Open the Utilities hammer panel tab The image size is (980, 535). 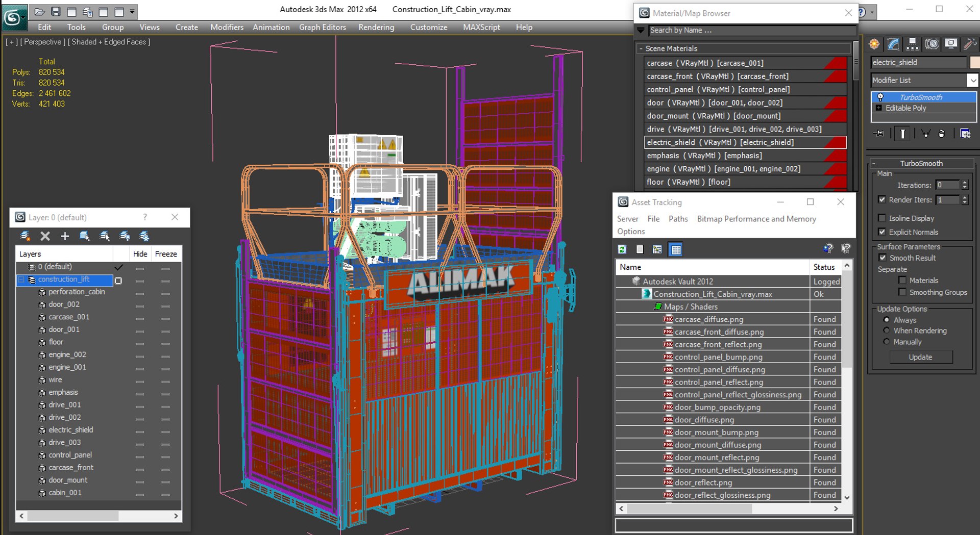(x=969, y=44)
